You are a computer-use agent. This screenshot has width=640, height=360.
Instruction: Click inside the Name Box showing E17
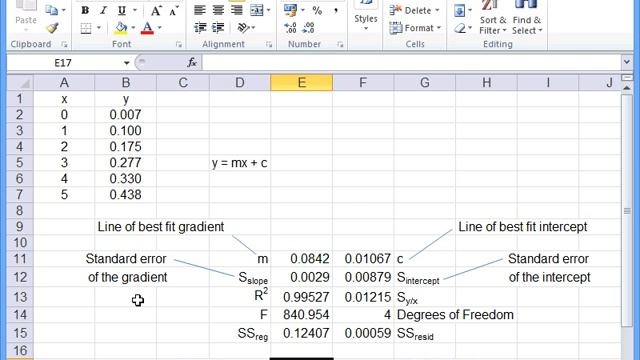point(63,63)
